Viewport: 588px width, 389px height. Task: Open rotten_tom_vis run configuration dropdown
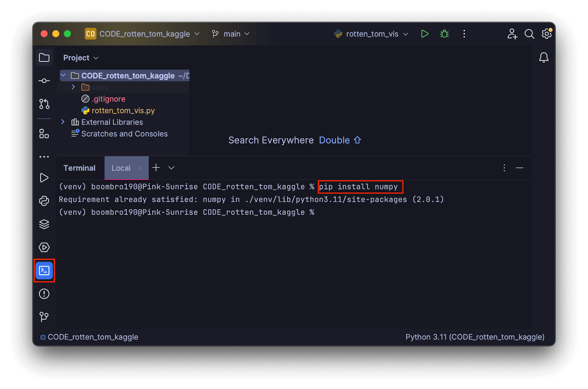371,34
